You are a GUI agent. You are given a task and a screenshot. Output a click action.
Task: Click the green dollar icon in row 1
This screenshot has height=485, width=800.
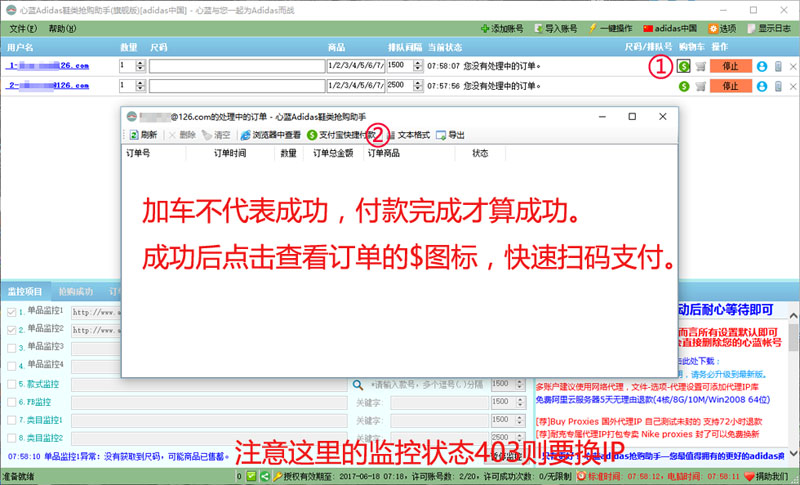tap(683, 66)
